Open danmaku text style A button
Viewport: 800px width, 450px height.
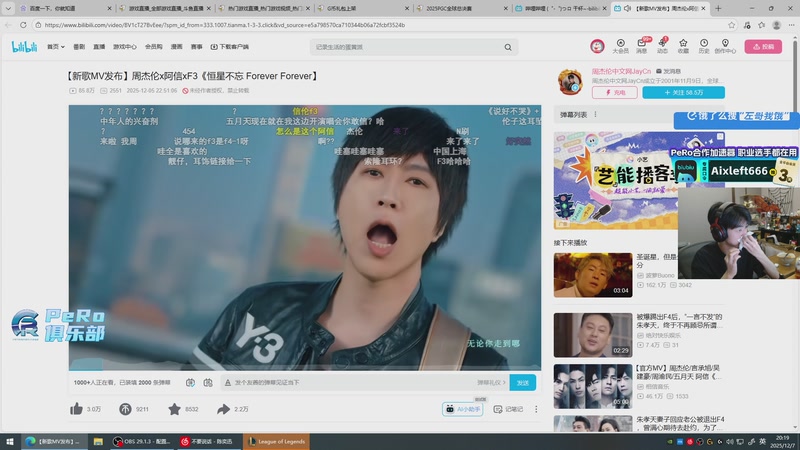tap(228, 382)
